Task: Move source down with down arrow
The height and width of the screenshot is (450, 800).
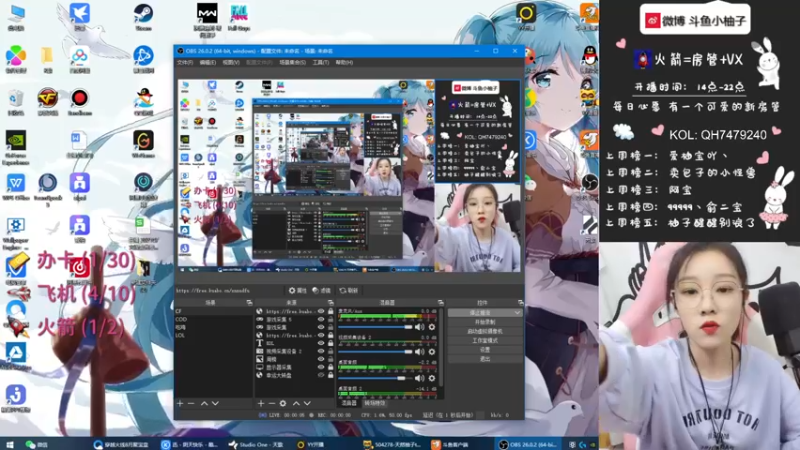Action: pyautogui.click(x=307, y=403)
